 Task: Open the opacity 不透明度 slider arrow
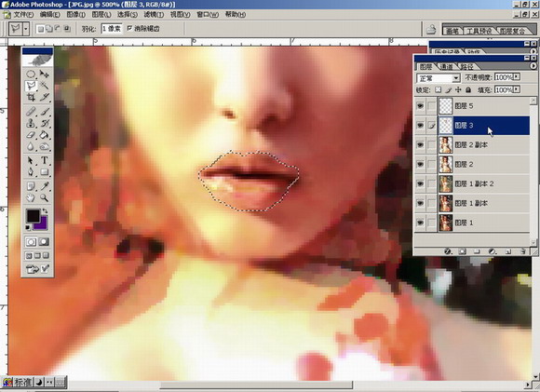pyautogui.click(x=517, y=76)
